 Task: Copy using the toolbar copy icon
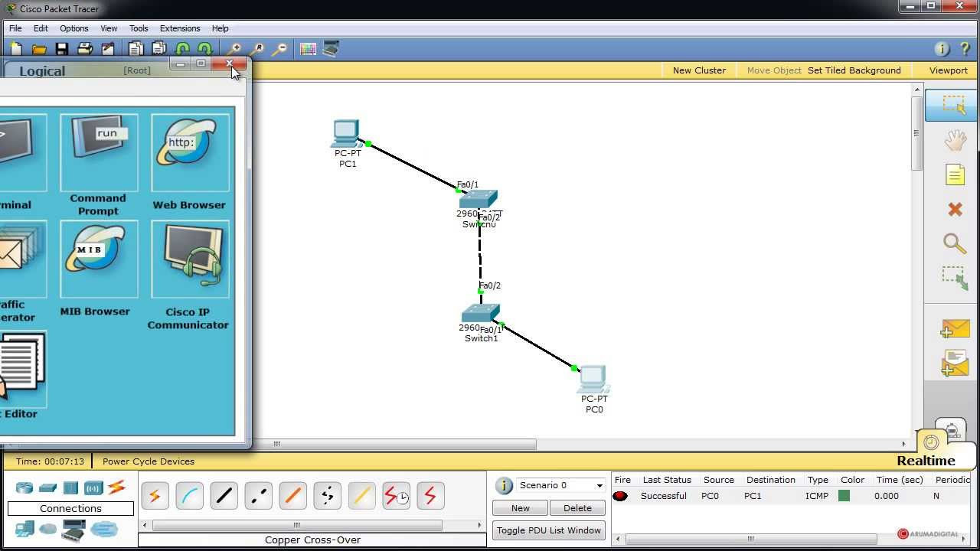pos(136,49)
